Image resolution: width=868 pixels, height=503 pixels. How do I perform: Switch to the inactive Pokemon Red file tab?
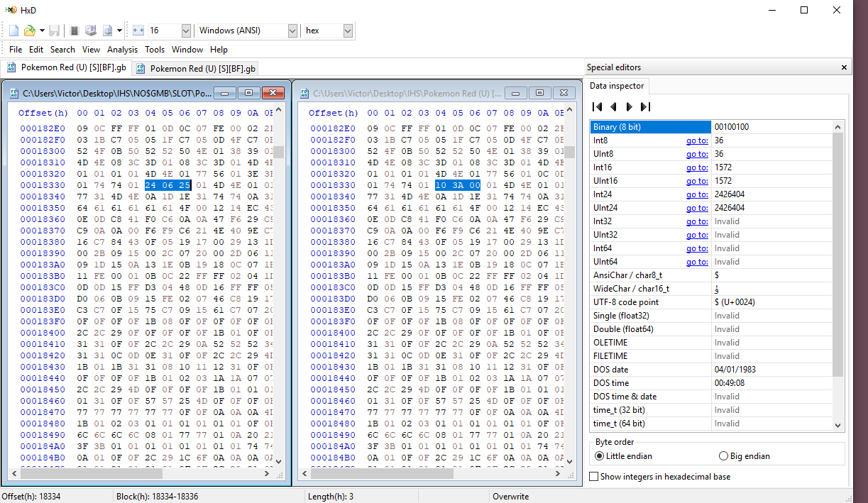click(195, 69)
